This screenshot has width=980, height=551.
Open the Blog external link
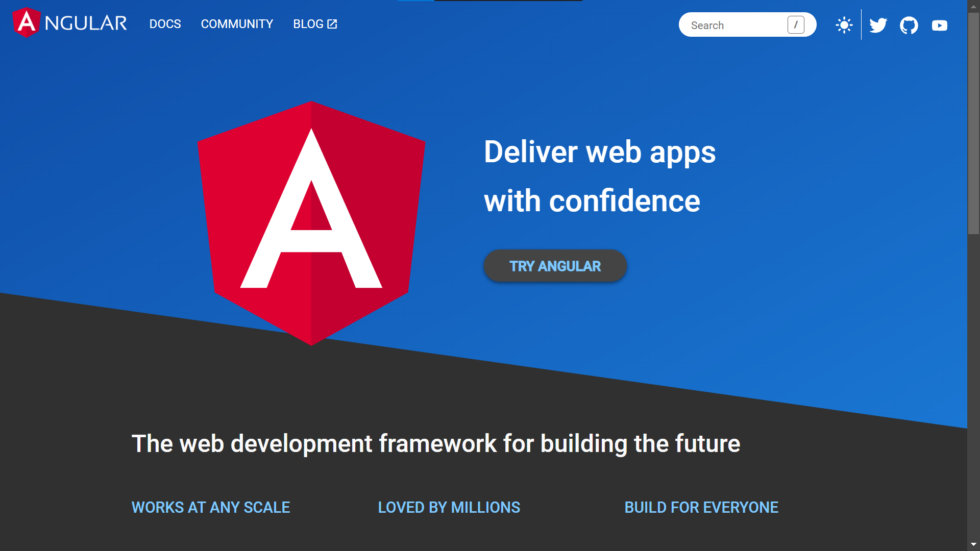tap(315, 24)
